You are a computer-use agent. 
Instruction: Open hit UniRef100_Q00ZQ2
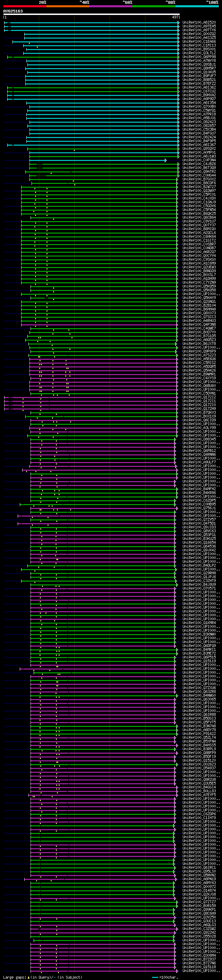point(199,34)
